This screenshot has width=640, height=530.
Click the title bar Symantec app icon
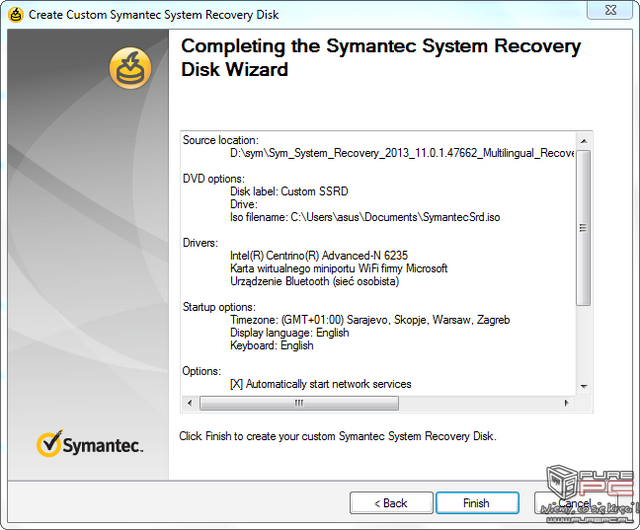16,15
